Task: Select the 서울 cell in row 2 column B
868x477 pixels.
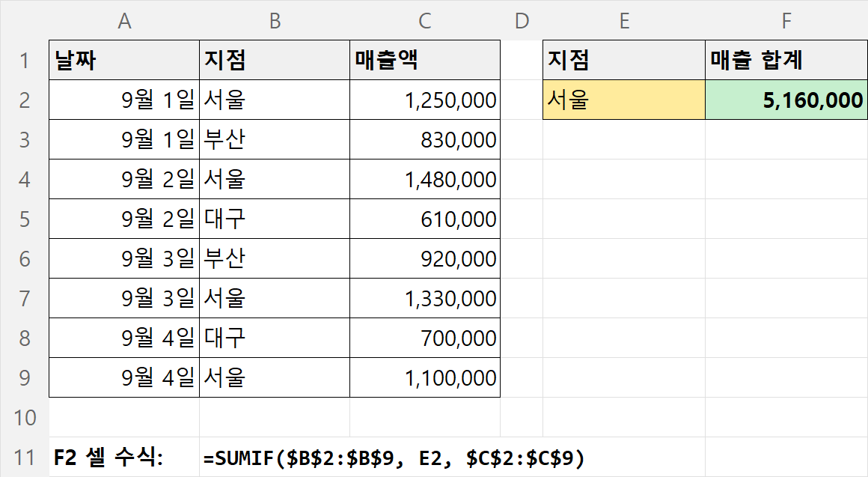Action: (x=275, y=100)
